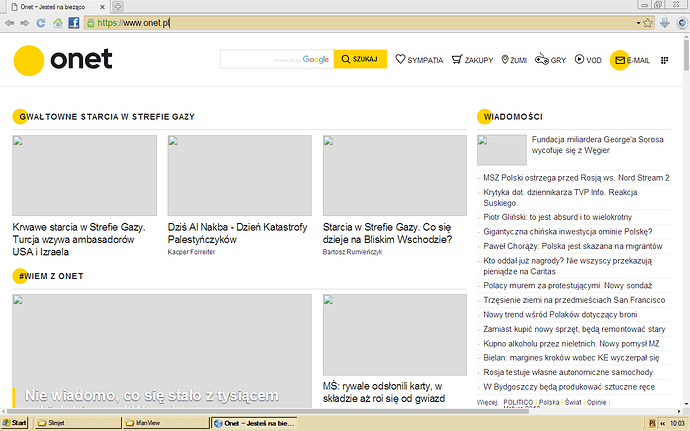
Task: Open the Opinie link under Więcej
Action: (x=596, y=402)
